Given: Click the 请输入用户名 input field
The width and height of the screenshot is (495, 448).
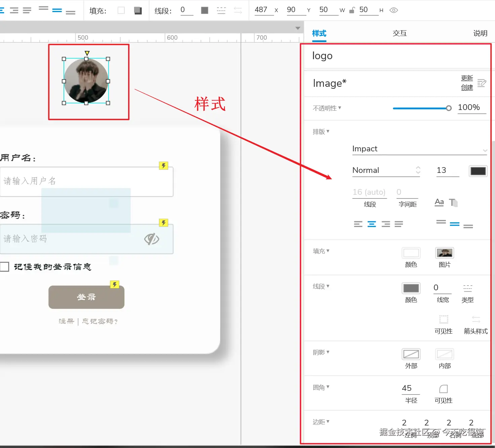Looking at the screenshot, I should tap(86, 182).
